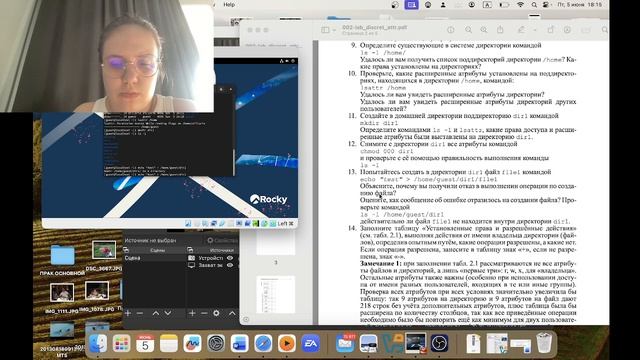Click Share icon in Preview toolbar
Screen dimensions: 640x360
(x=500, y=30)
